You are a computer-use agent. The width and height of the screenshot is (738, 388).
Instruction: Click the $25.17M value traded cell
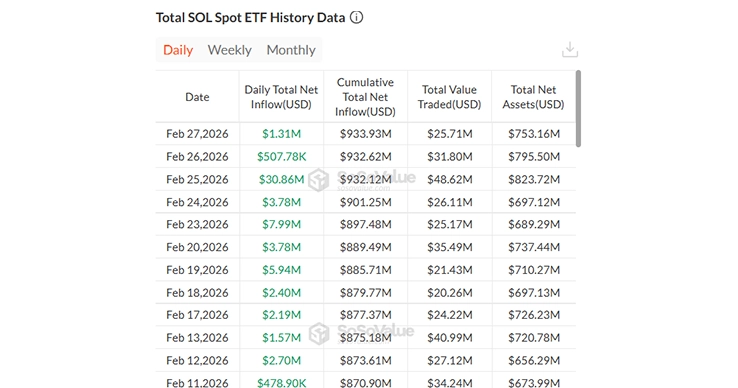pos(449,224)
